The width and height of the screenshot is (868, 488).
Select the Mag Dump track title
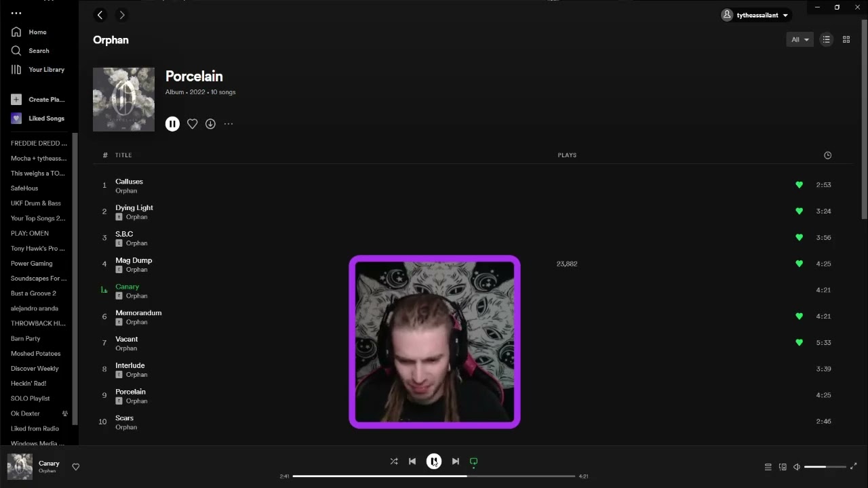point(134,260)
